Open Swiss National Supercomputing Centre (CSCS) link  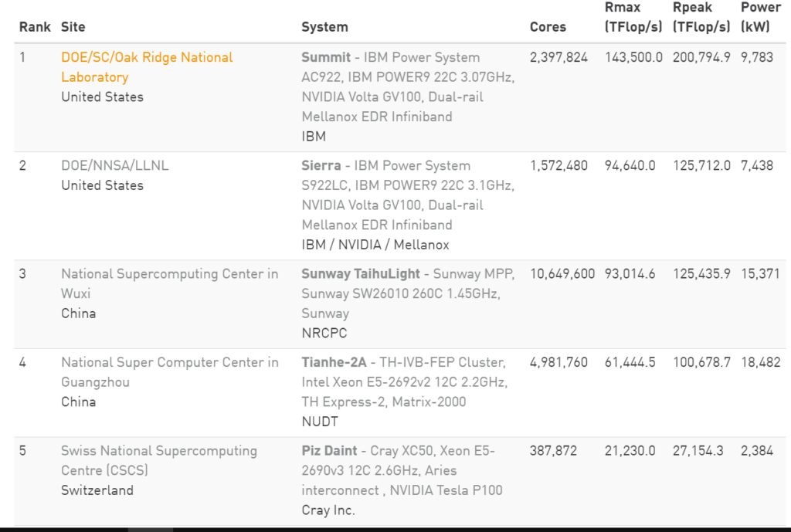click(x=159, y=460)
